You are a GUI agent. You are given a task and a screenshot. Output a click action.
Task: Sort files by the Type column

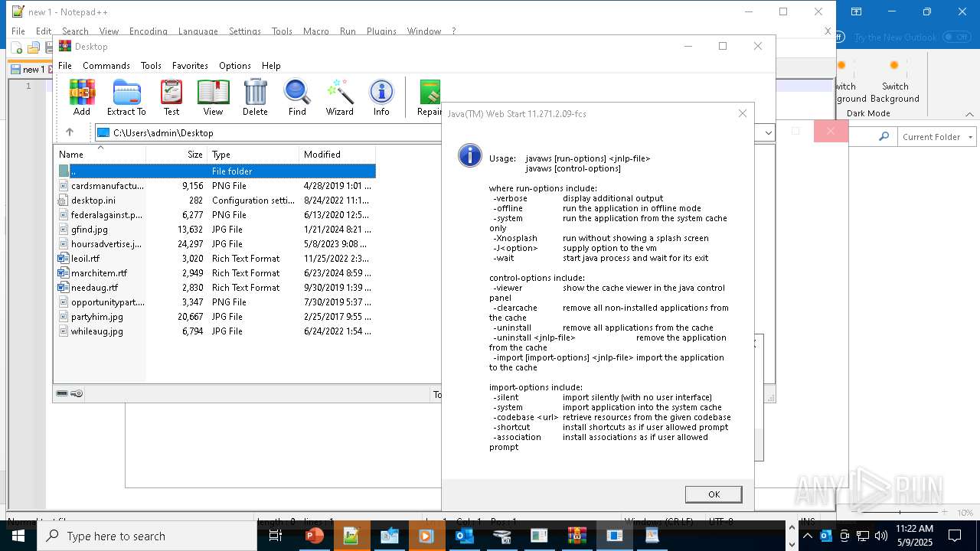(253, 155)
